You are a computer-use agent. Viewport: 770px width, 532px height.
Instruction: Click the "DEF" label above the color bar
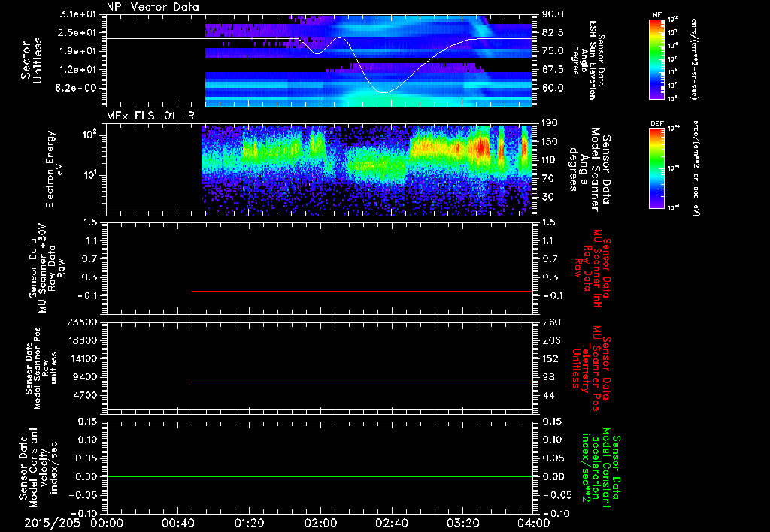(657, 124)
